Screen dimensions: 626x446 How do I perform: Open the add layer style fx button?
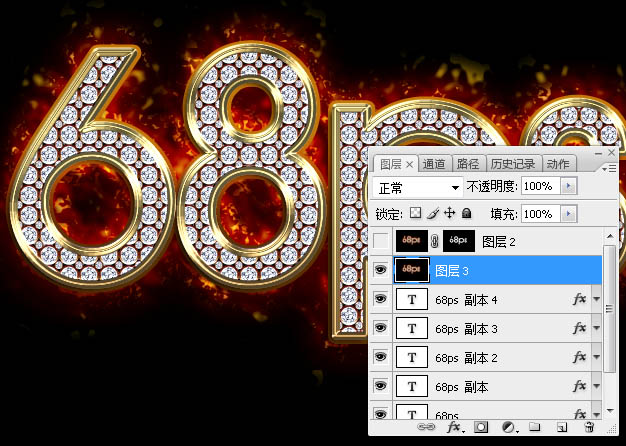455,427
